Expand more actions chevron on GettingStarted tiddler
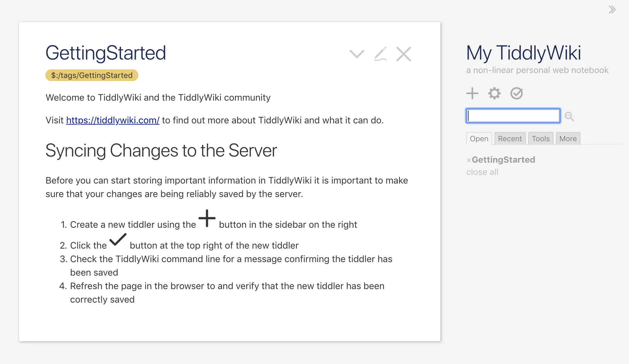The width and height of the screenshot is (629, 364). 357,54
